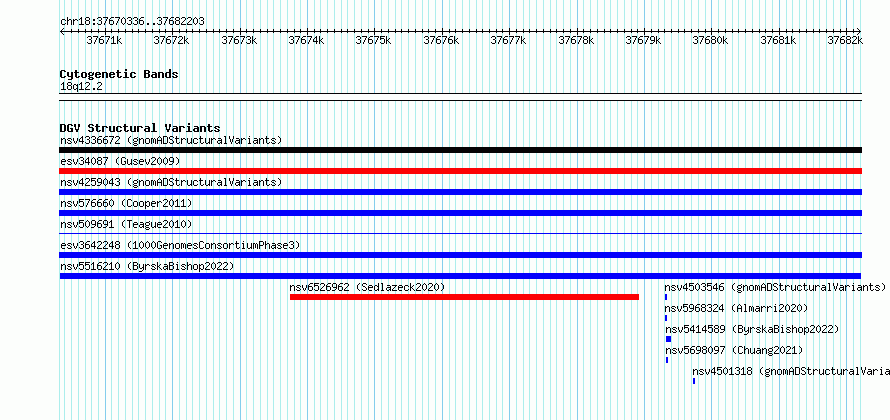
Task: Click the red nsv6526962 variant bar
Action: (464, 297)
